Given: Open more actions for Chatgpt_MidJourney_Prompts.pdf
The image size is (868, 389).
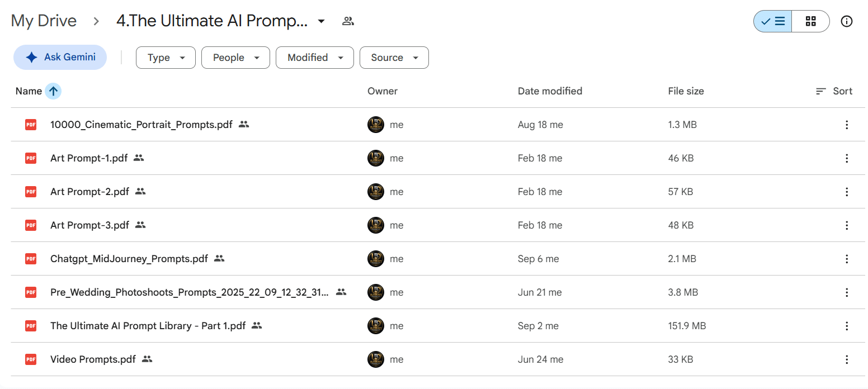Looking at the screenshot, I should point(847,259).
